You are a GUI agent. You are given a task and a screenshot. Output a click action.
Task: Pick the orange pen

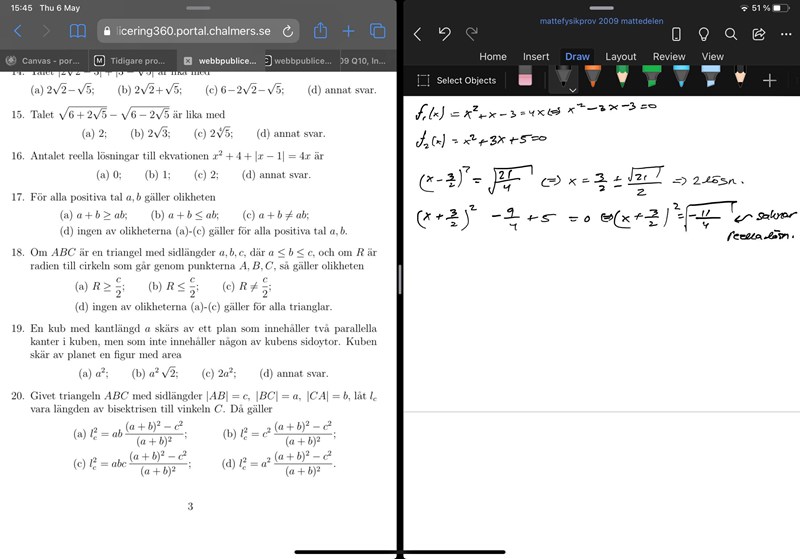592,78
